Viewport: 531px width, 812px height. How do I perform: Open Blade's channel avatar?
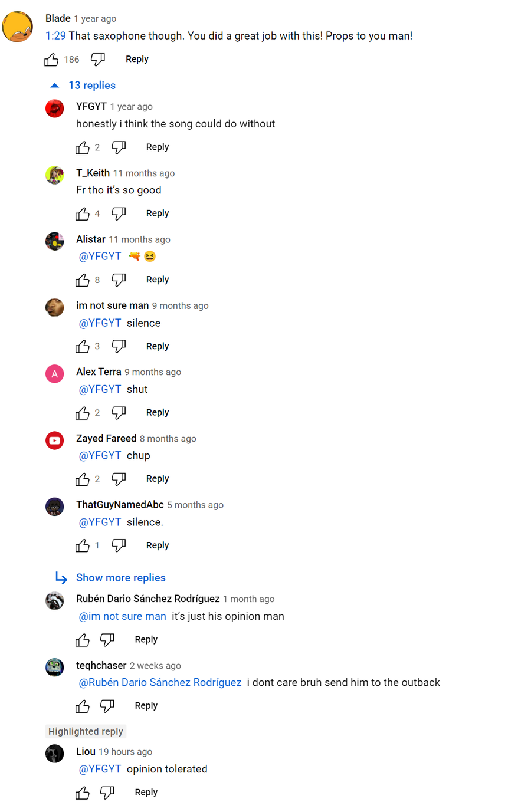(17, 27)
